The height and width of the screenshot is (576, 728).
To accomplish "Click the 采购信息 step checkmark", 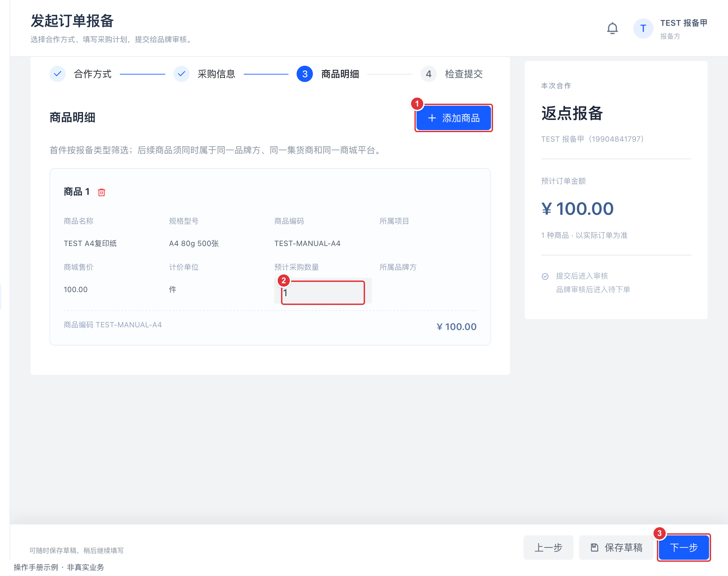I will click(181, 74).
